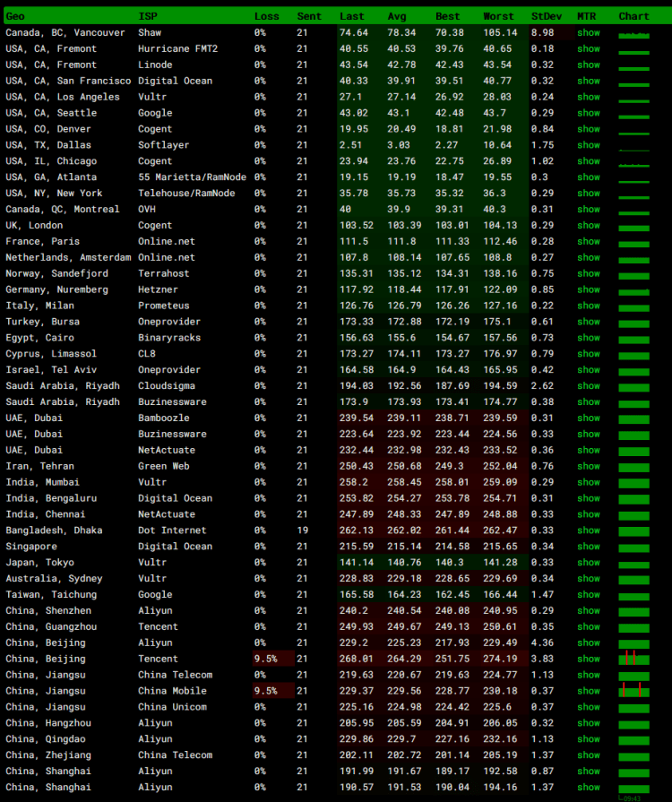Click Best value 217.93 for Aliyun Beijing
The width and height of the screenshot is (672, 802).
tap(452, 642)
